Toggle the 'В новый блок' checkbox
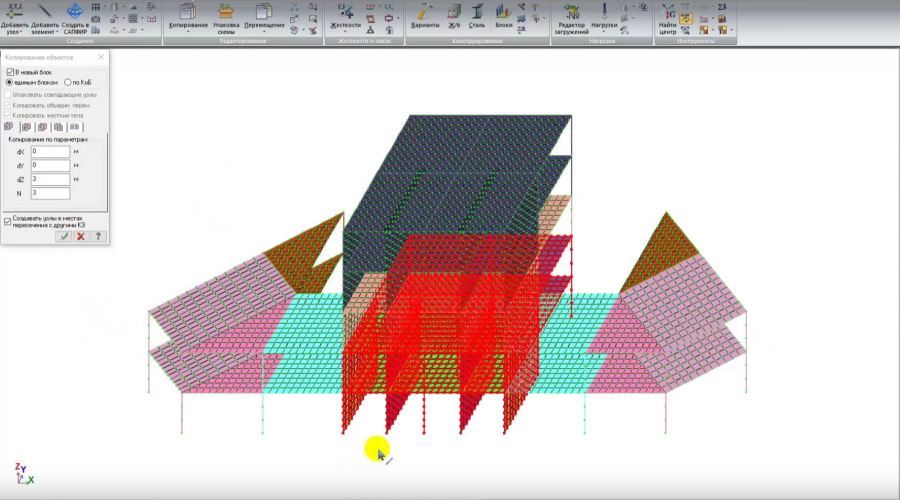 pos(9,73)
